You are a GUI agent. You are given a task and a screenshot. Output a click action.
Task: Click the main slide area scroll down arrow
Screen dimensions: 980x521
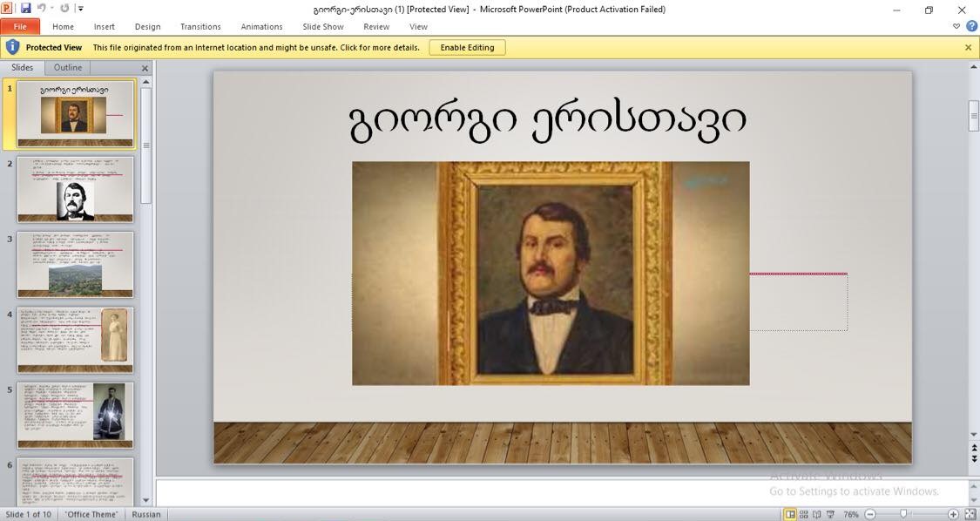point(974,434)
